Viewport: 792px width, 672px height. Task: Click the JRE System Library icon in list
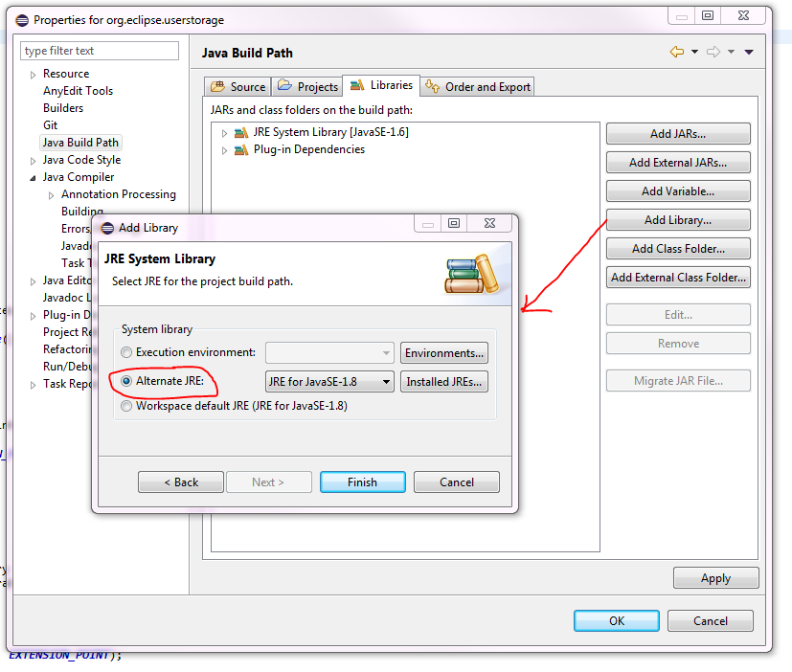[x=241, y=133]
